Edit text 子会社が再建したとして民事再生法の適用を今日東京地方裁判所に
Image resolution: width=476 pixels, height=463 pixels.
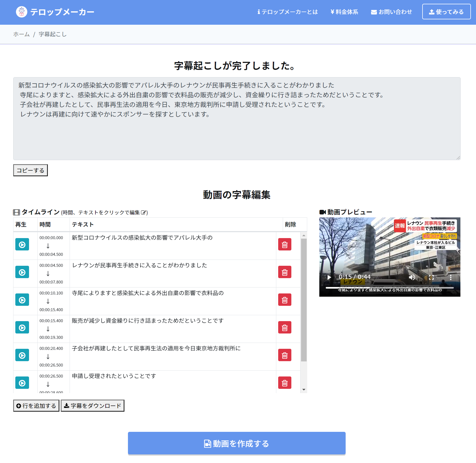click(156, 348)
